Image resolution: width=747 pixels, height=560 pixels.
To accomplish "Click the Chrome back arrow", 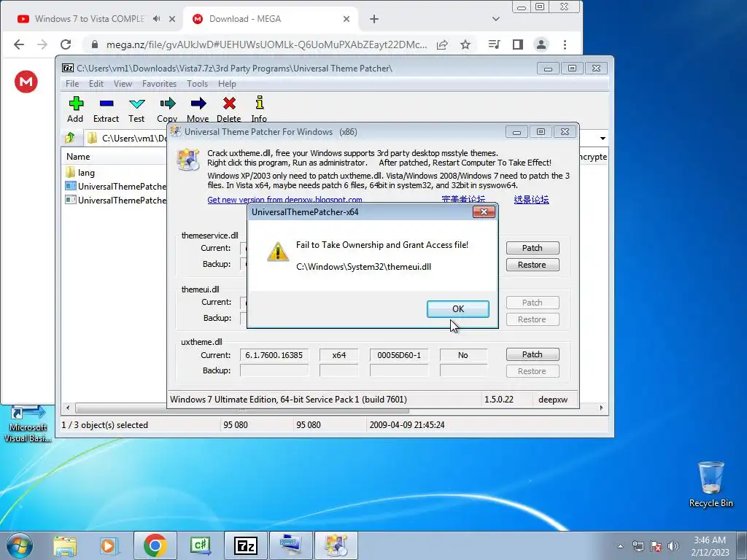I will click(x=19, y=44).
